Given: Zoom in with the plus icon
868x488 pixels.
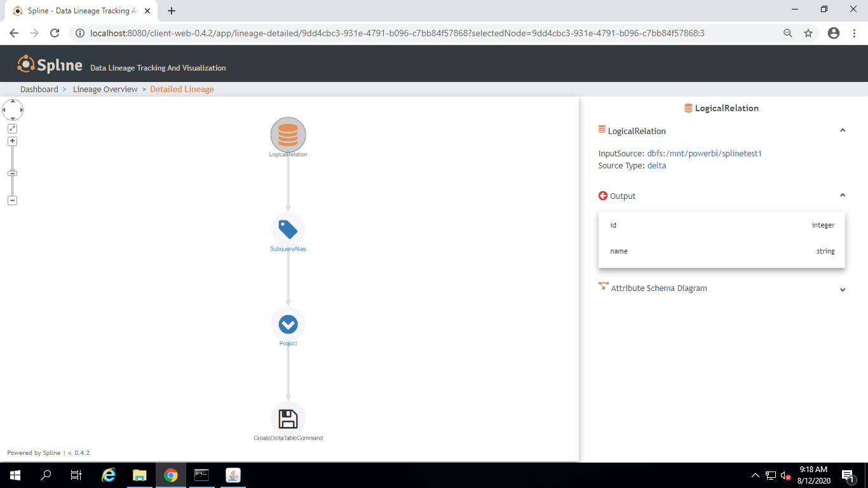Looking at the screenshot, I should pyautogui.click(x=12, y=140).
